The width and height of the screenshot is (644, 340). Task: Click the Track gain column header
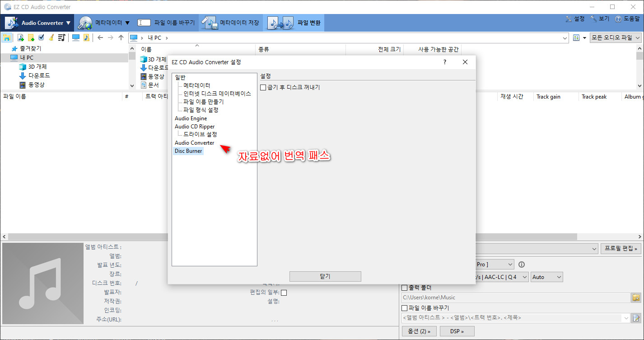(555, 97)
